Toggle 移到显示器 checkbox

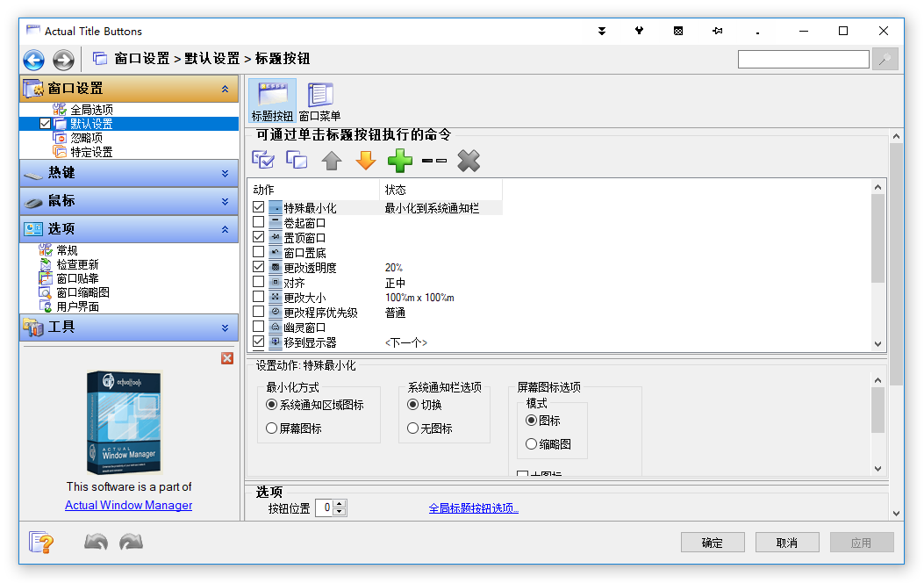(258, 342)
